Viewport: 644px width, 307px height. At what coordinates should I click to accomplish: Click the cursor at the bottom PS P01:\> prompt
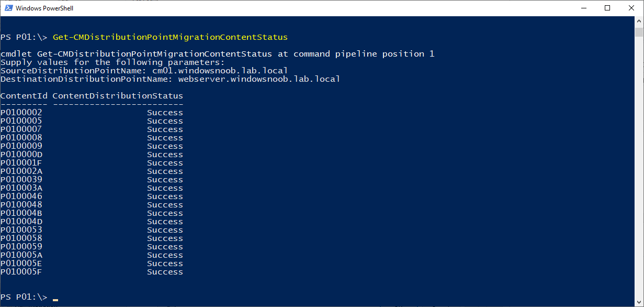click(x=55, y=300)
